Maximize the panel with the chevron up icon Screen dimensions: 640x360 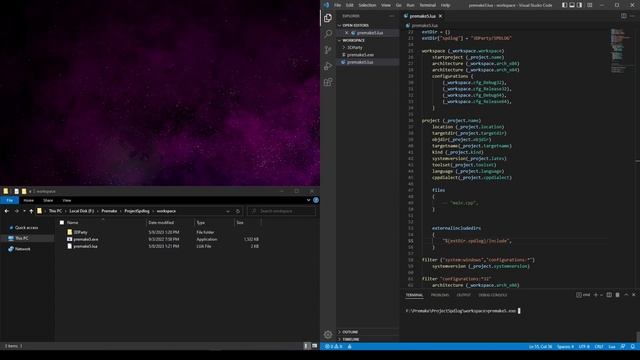[x=626, y=295]
